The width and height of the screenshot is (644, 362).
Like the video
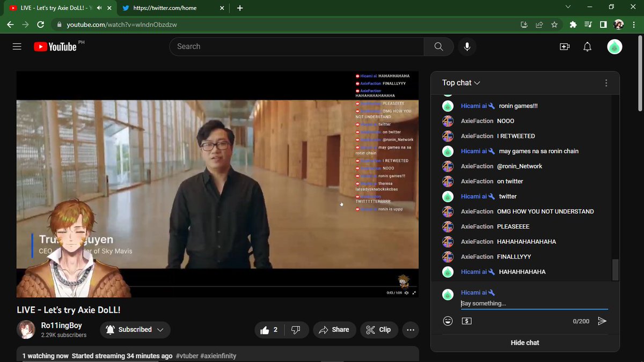click(x=269, y=330)
